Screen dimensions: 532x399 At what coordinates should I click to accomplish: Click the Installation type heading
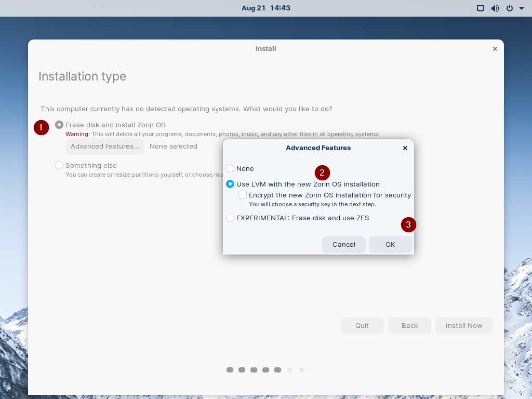pos(82,76)
